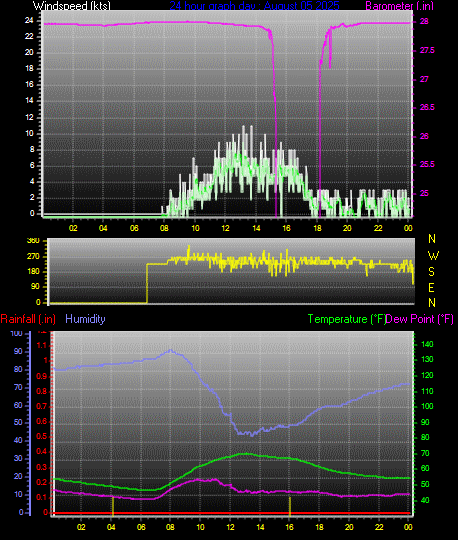
Task: Click the humidity axis value 50
Action: (18, 422)
